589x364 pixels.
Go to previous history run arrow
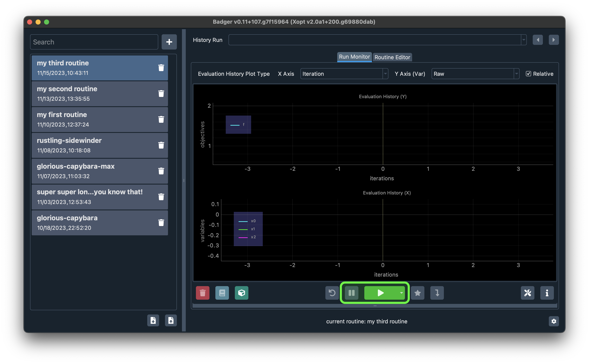pos(538,40)
